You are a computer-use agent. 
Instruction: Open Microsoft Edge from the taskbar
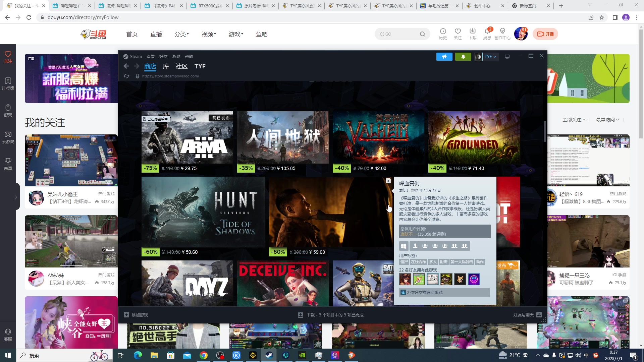pos(138,355)
